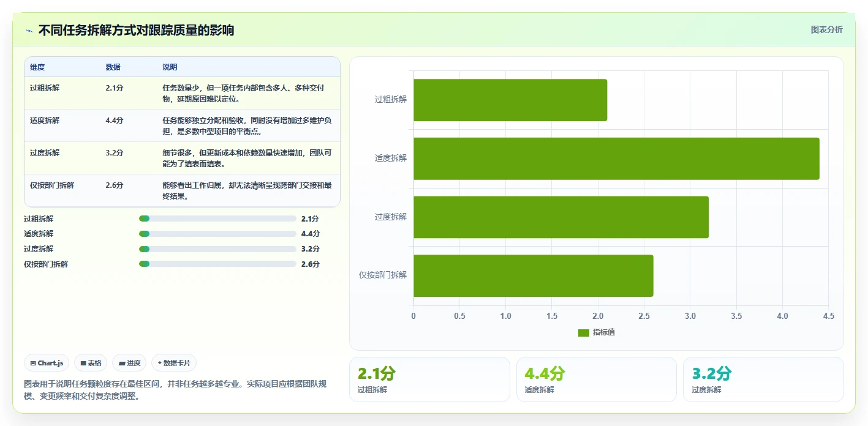Screen dimensions: 868x426
Task: Open the 3.2分 过度拆解 data card
Action: pos(763,379)
